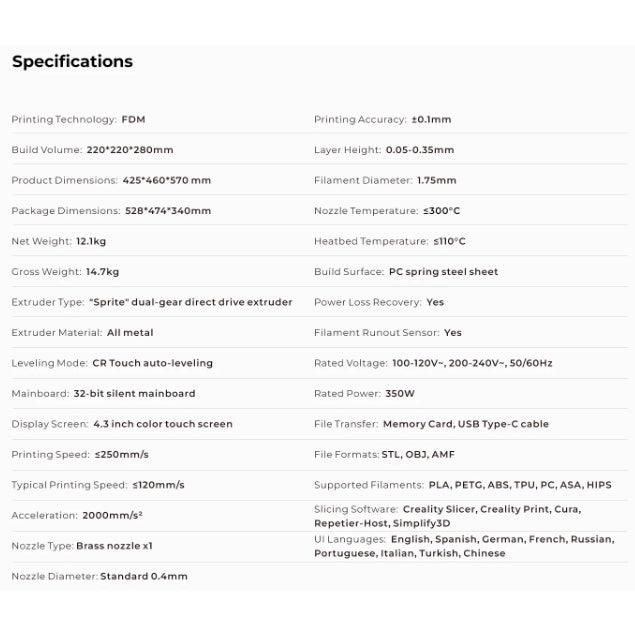Click the PC spring steel sheet text
The image size is (635, 635).
443,272
